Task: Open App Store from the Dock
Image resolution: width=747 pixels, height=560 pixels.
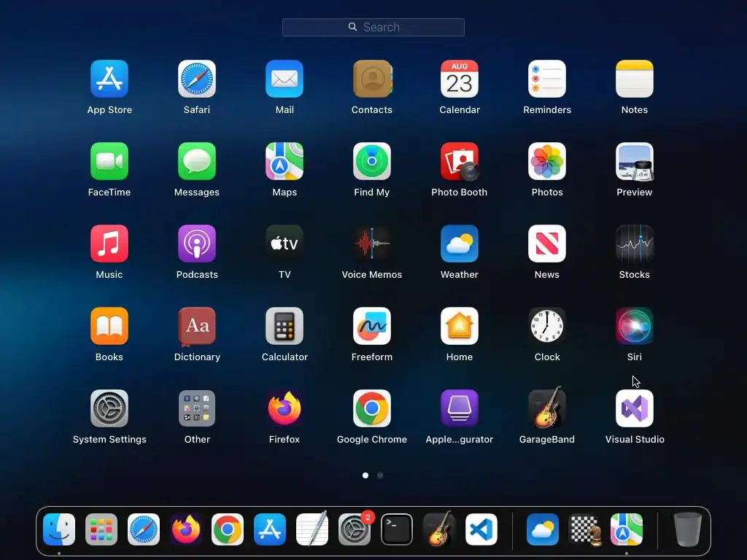Action: (270, 529)
